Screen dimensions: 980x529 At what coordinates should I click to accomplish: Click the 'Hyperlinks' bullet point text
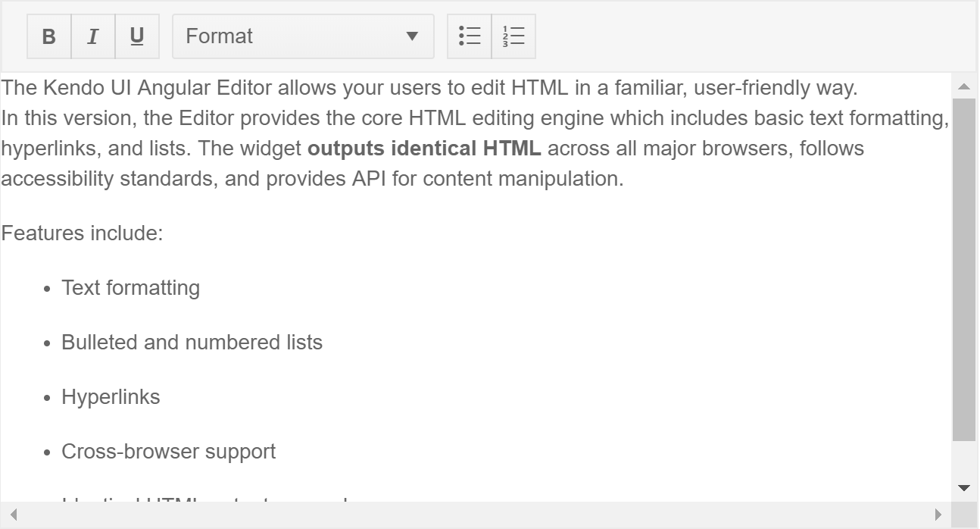[111, 396]
